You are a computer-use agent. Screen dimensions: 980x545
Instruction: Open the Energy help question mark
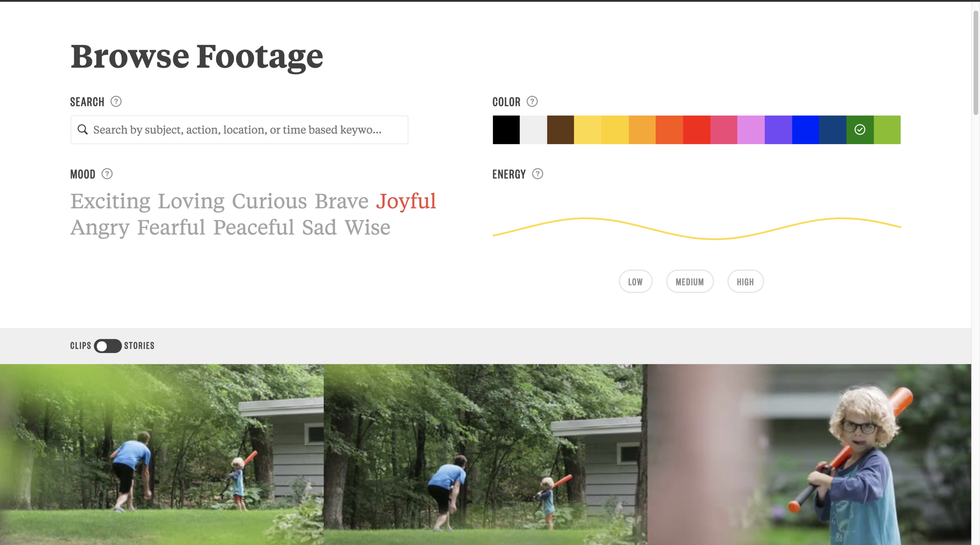[537, 174]
